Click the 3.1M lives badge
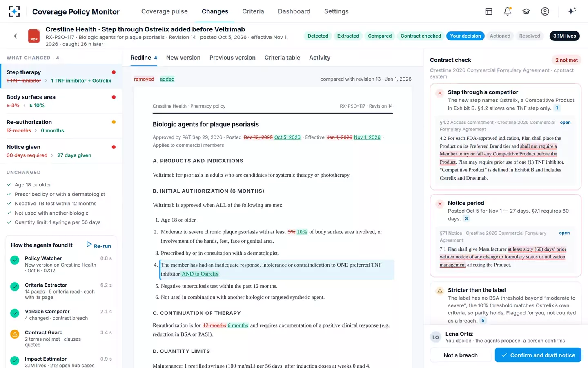588x368 pixels. 565,36
